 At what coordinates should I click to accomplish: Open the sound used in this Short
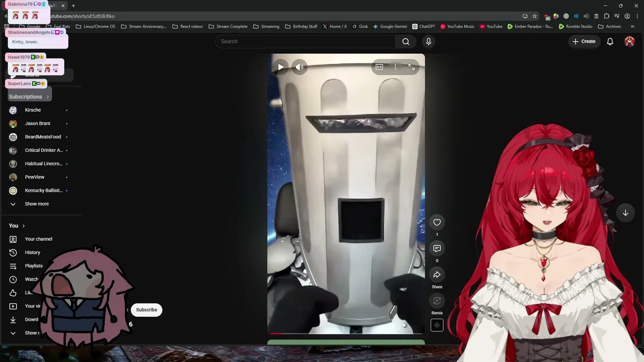(x=437, y=325)
